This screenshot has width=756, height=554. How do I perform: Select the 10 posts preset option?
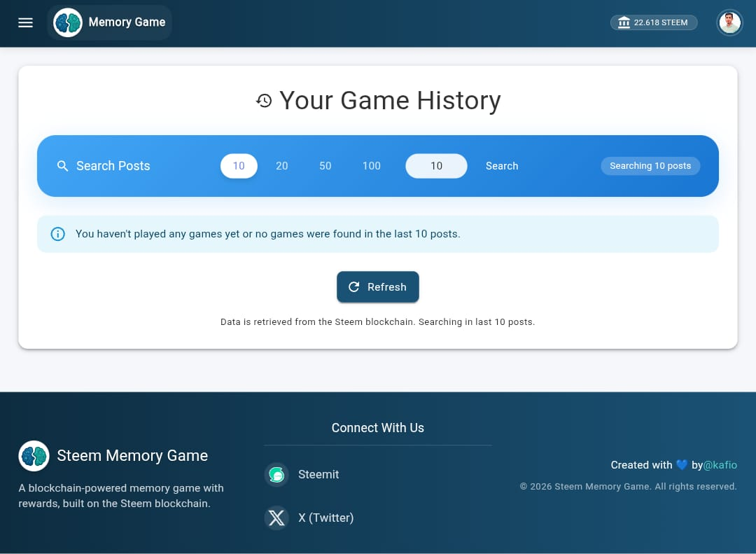pos(239,166)
